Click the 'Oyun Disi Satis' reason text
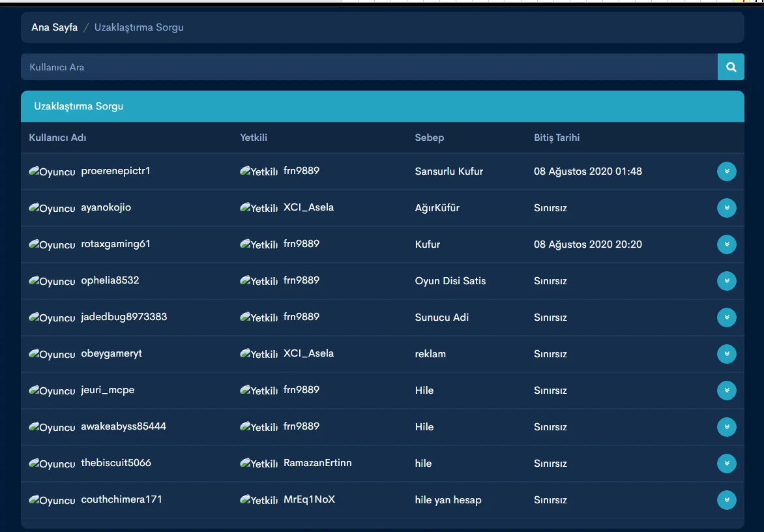Viewport: 764px width, 532px height. point(450,281)
